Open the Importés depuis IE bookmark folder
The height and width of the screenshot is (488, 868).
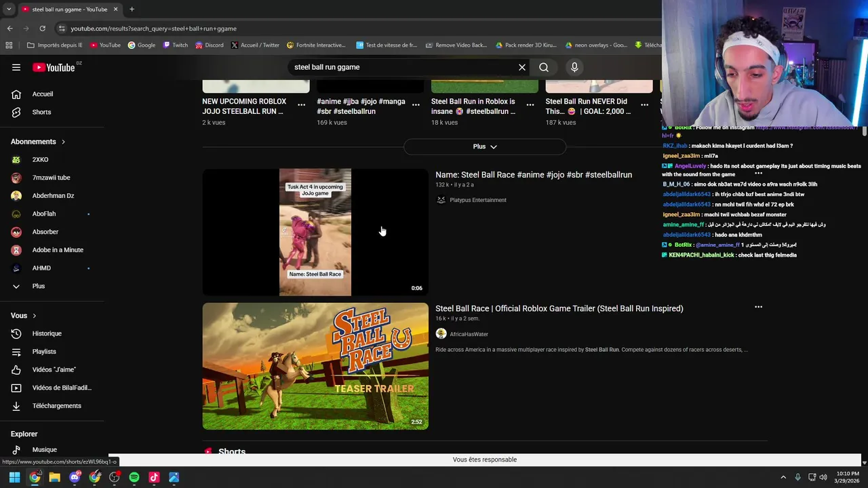pyautogui.click(x=54, y=45)
